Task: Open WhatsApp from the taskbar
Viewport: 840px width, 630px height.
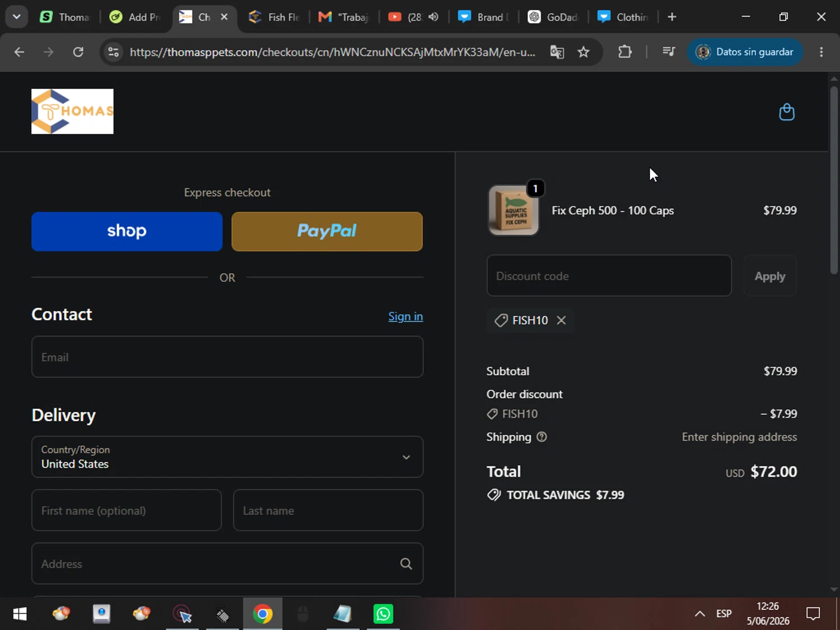Action: click(x=384, y=614)
